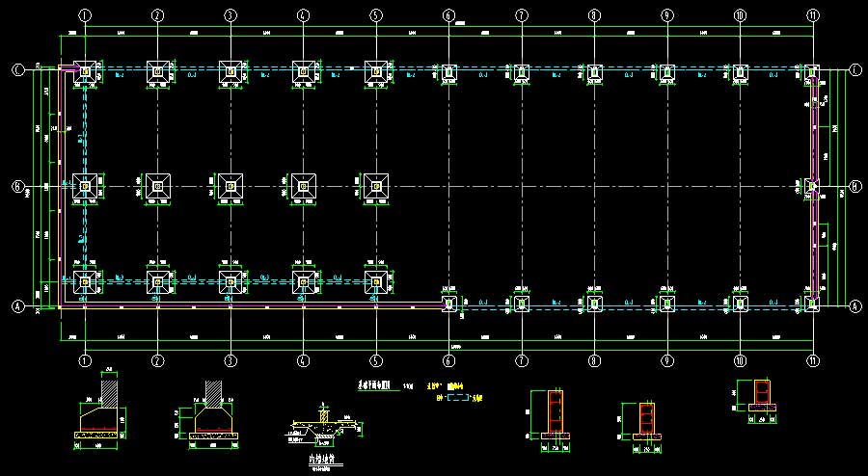Viewport: 868px width, 476px height.
Task: Click left-side axis bubble C
Action: tap(18, 70)
